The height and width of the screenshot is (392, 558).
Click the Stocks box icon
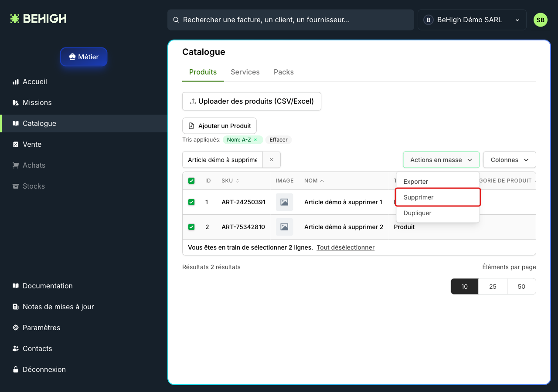point(16,186)
